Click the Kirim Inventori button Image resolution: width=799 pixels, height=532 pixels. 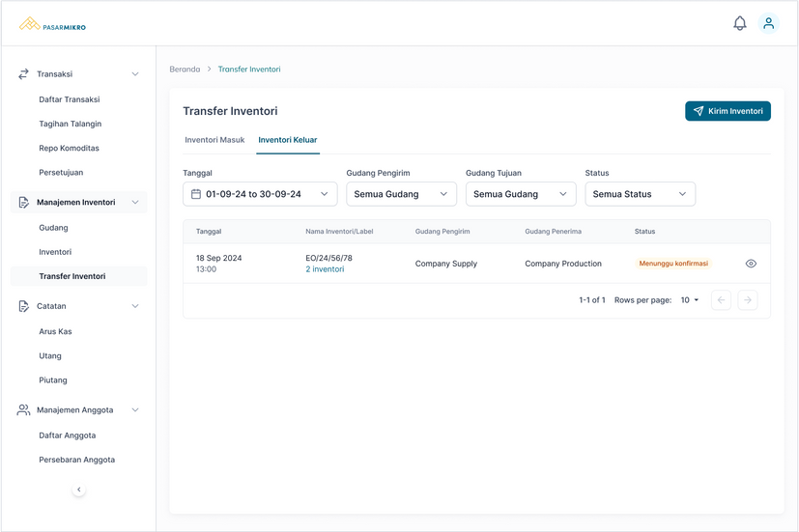728,111
